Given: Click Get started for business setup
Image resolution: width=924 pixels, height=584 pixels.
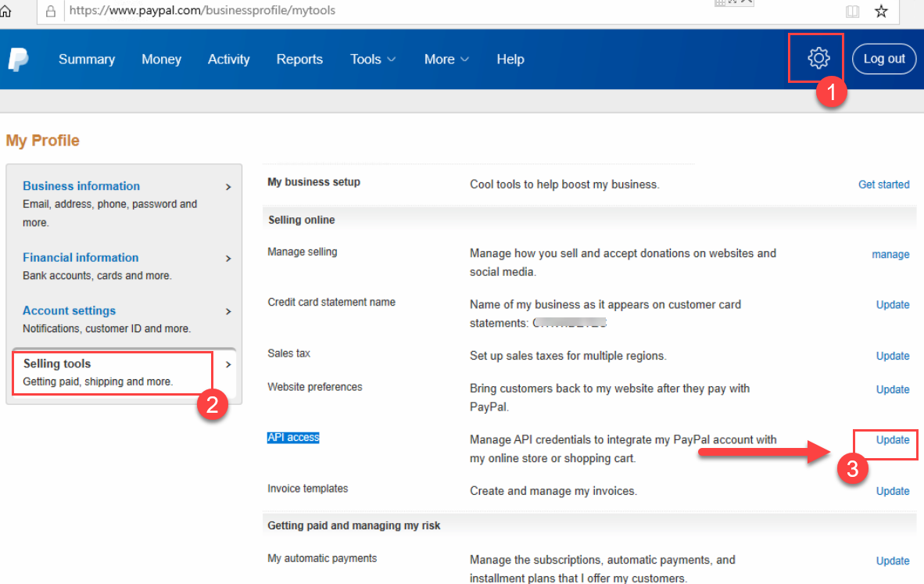Looking at the screenshot, I should (x=883, y=185).
